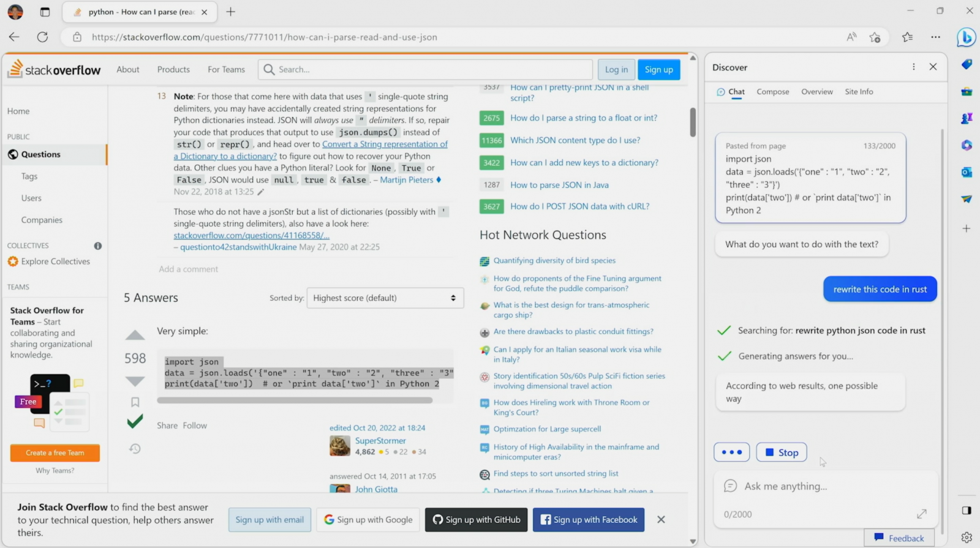This screenshot has width=980, height=548.
Task: Click Sign up with email
Action: pyautogui.click(x=269, y=520)
